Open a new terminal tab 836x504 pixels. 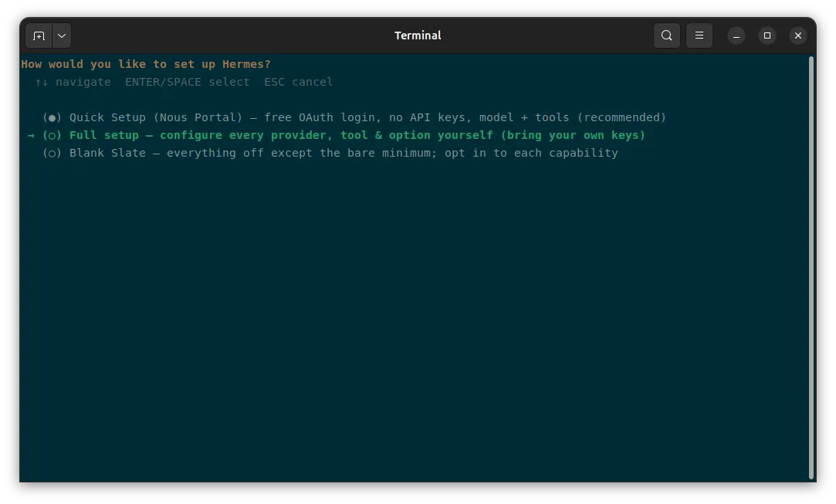[39, 36]
